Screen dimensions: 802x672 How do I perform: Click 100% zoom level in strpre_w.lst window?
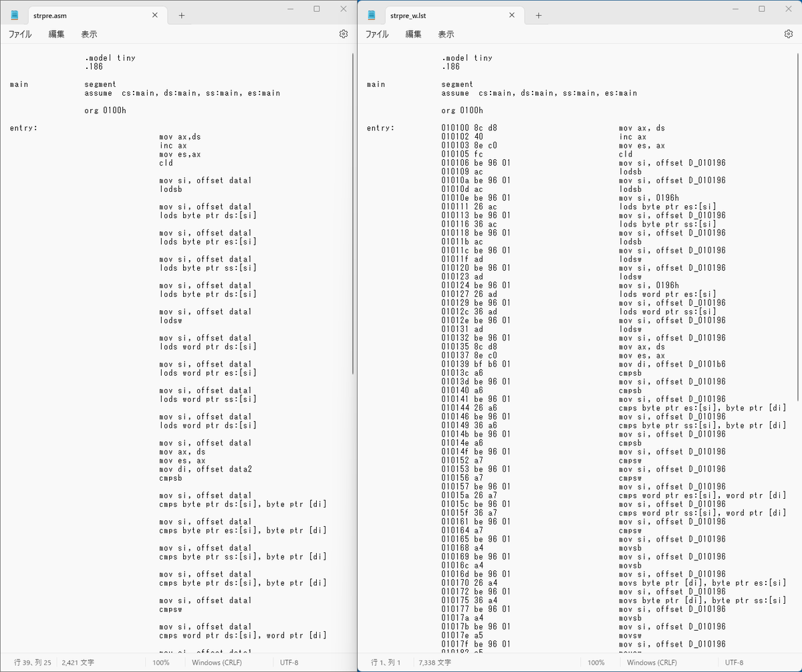597,662
